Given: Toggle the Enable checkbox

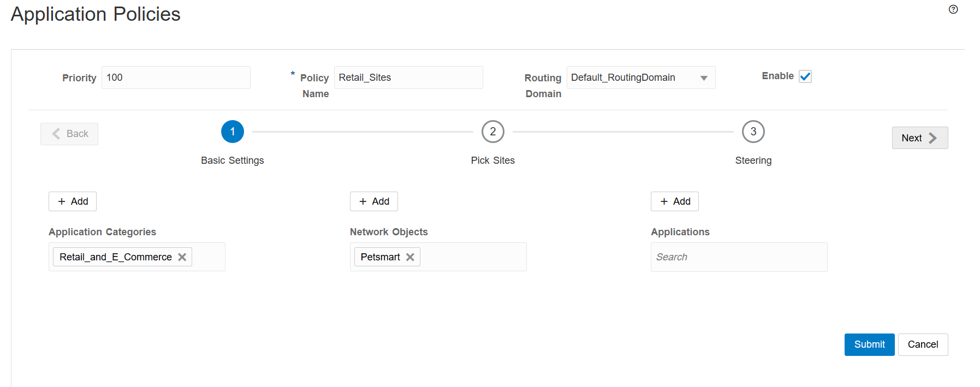Looking at the screenshot, I should (805, 76).
